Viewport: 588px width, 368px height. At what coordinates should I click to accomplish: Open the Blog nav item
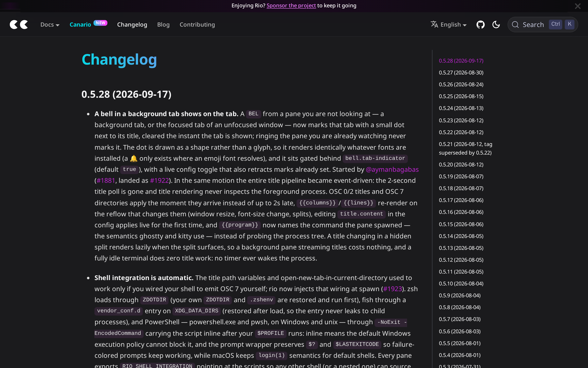[x=163, y=25]
